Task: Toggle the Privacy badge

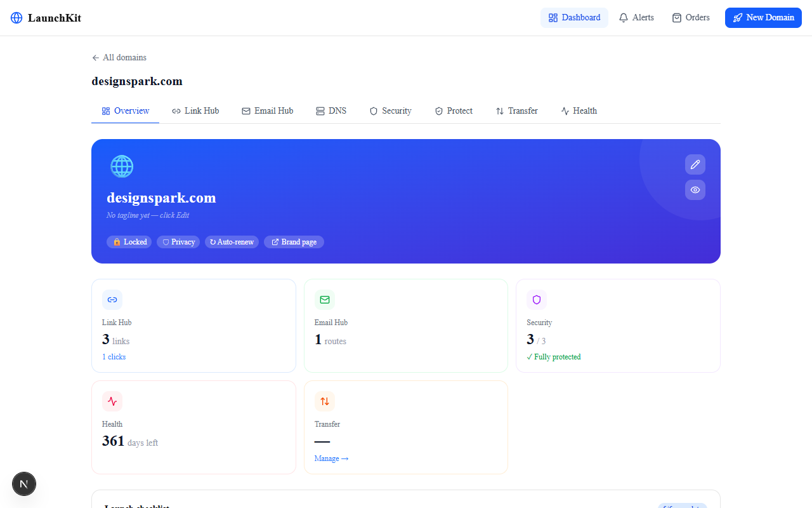Action: tap(178, 242)
